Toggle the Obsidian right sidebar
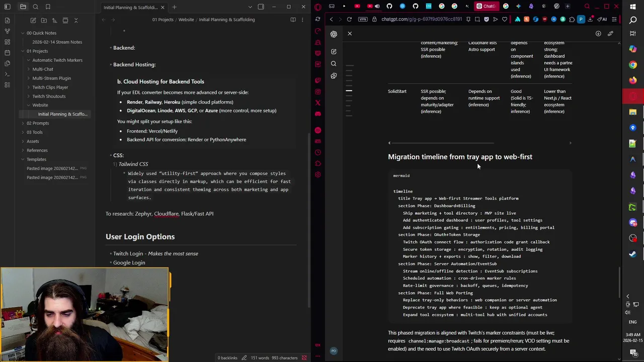This screenshot has height=362, width=644. point(261,7)
